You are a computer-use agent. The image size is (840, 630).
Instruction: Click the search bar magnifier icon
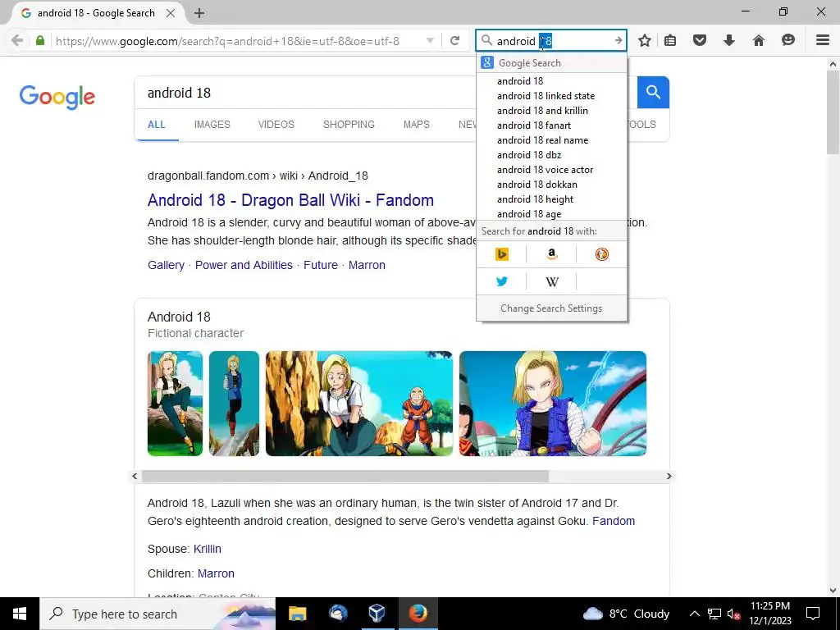(x=486, y=40)
